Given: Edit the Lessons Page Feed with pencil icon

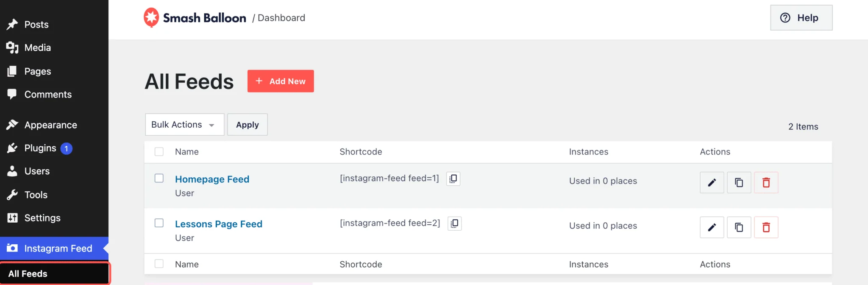Looking at the screenshot, I should [712, 227].
